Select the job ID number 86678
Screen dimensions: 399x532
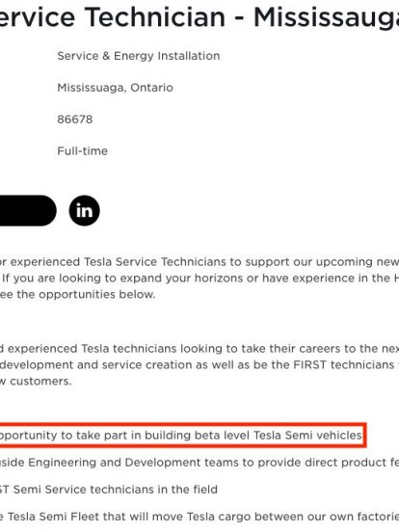pos(74,120)
